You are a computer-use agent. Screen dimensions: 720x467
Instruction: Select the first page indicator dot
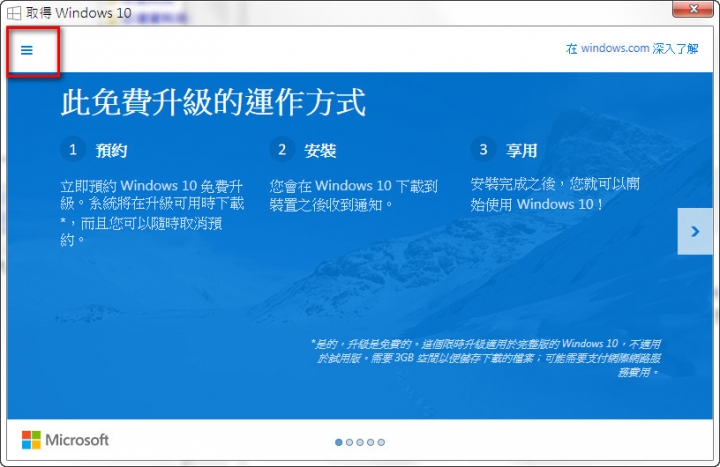pos(339,442)
